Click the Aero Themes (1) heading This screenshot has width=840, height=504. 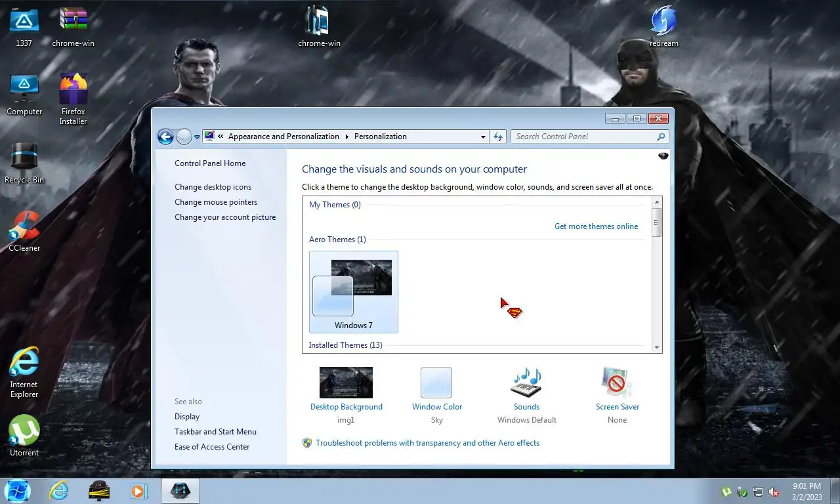click(x=337, y=240)
